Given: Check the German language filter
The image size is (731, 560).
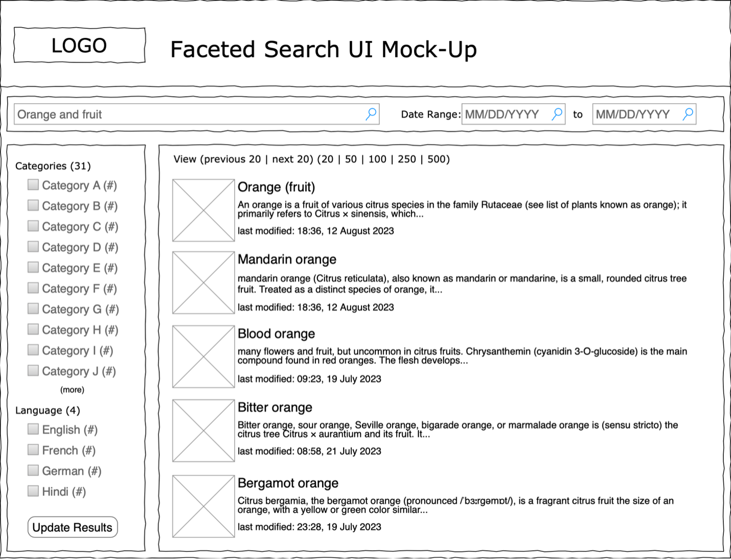Looking at the screenshot, I should [33, 470].
